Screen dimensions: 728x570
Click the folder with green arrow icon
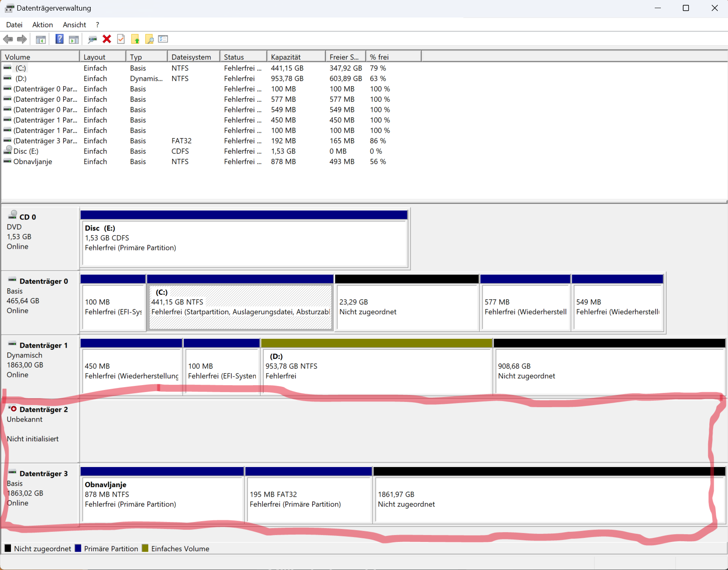[135, 39]
